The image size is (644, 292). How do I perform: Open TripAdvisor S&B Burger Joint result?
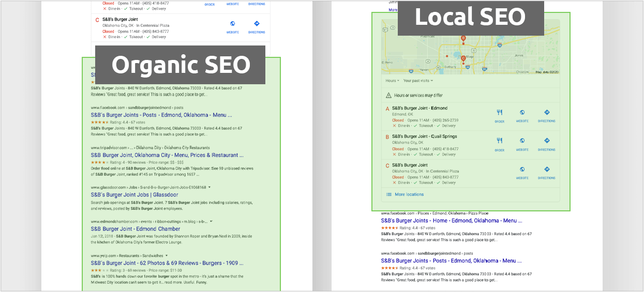(168, 155)
